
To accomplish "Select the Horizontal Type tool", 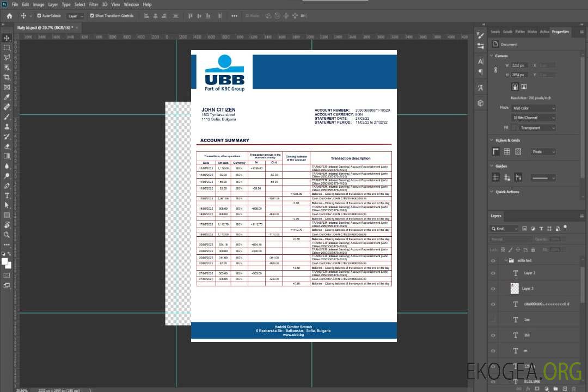I will tap(7, 195).
